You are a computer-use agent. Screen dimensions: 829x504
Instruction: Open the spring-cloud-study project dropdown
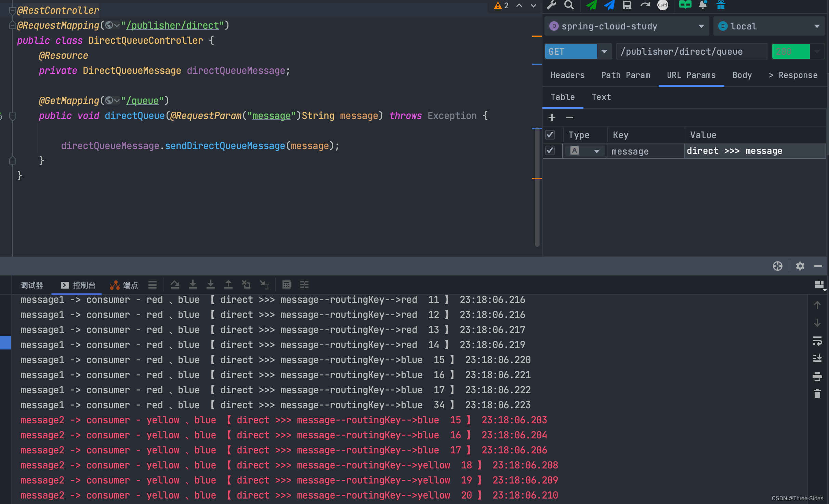pos(626,26)
